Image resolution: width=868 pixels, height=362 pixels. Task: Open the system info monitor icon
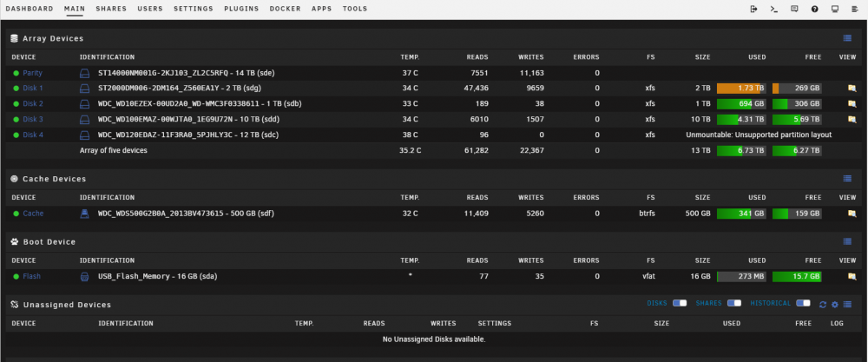click(835, 9)
